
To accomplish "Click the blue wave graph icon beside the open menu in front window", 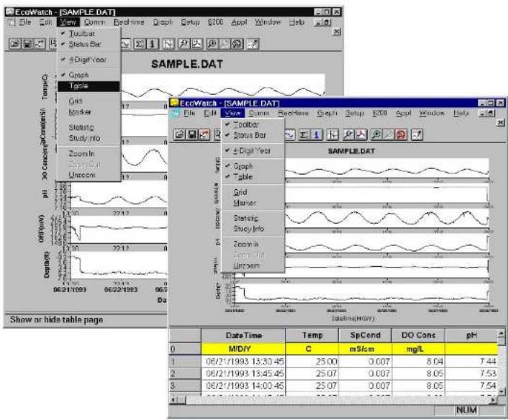I will 290,134.
